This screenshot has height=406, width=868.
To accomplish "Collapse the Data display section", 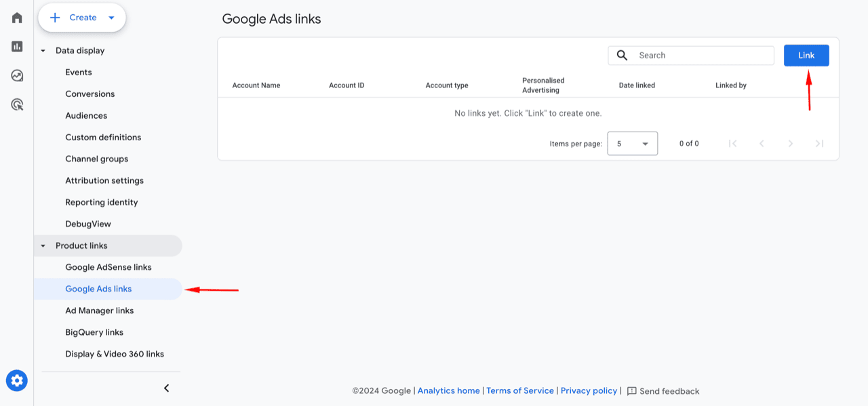I will 43,51.
